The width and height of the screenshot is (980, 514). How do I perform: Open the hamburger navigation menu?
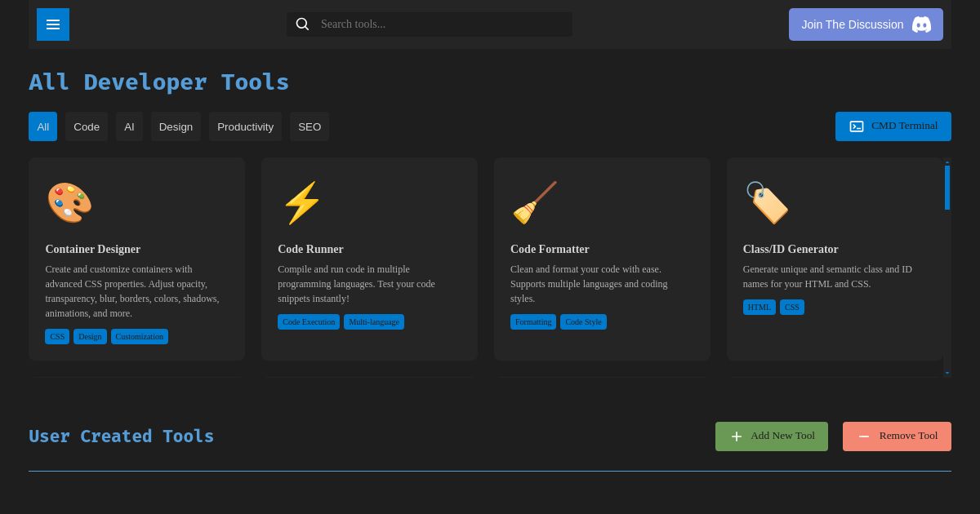(x=52, y=24)
